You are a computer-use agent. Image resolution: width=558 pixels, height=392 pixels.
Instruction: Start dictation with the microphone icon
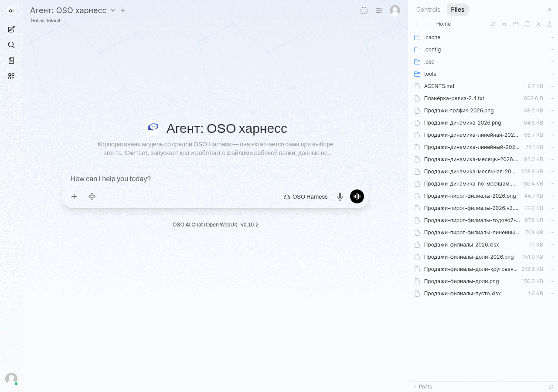[x=340, y=196]
